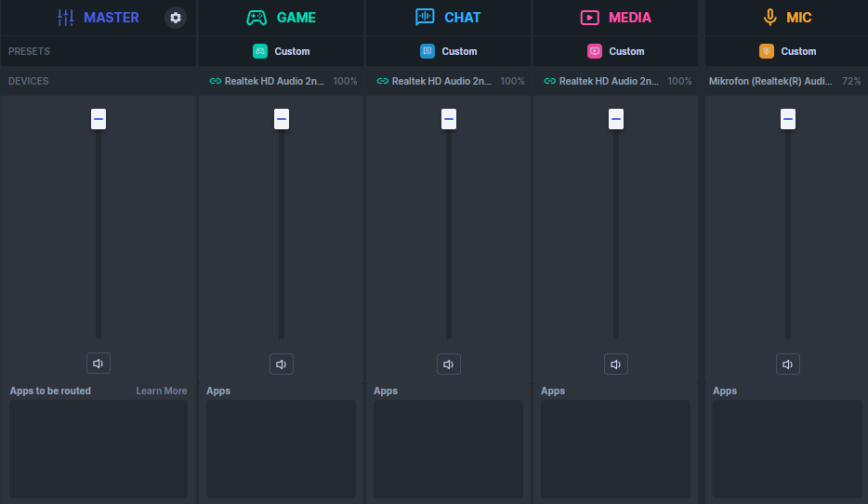Click the Media preset pink icon

coord(595,51)
